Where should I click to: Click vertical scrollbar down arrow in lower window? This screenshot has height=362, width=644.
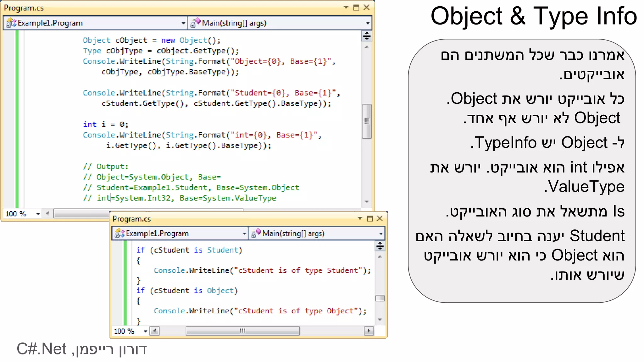pos(380,320)
